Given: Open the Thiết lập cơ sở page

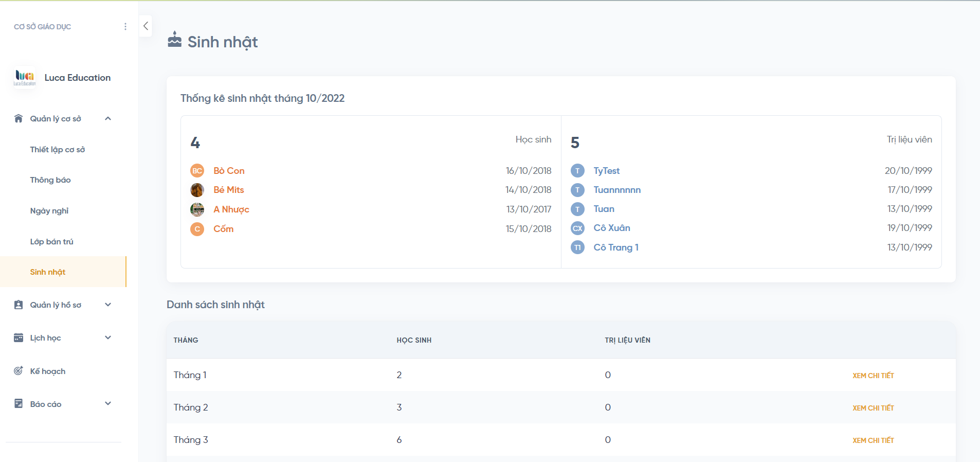Looking at the screenshot, I should [x=58, y=150].
